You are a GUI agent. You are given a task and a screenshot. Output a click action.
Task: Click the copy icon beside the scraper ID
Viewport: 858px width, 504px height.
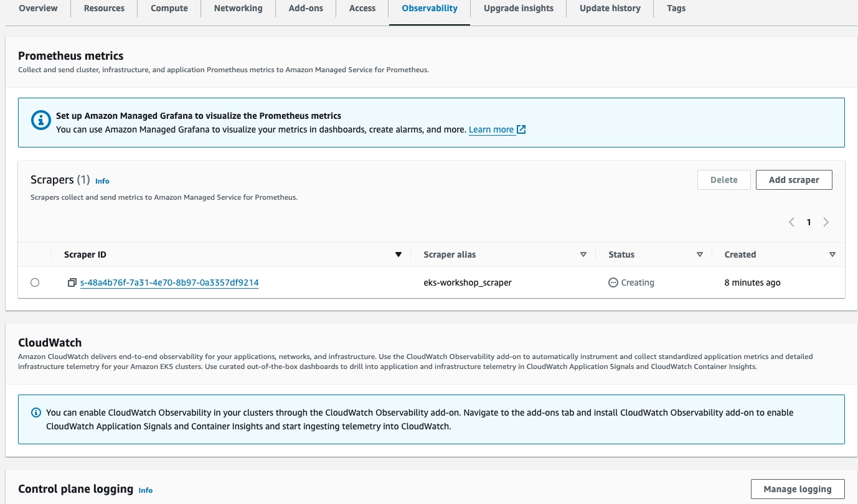[72, 282]
